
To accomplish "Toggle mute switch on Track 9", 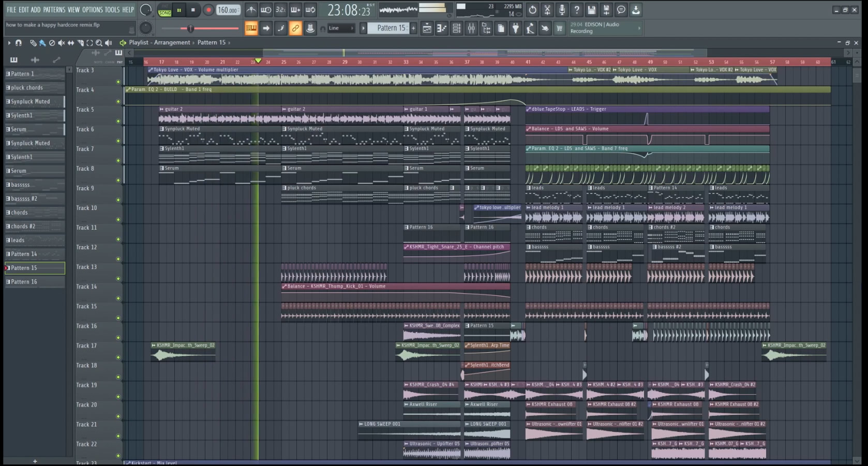I will pos(118,200).
